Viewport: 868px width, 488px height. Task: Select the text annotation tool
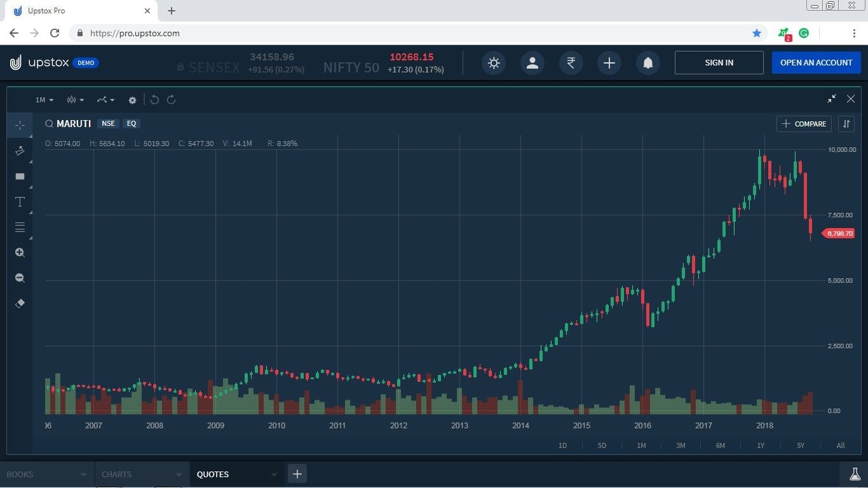pyautogui.click(x=20, y=201)
